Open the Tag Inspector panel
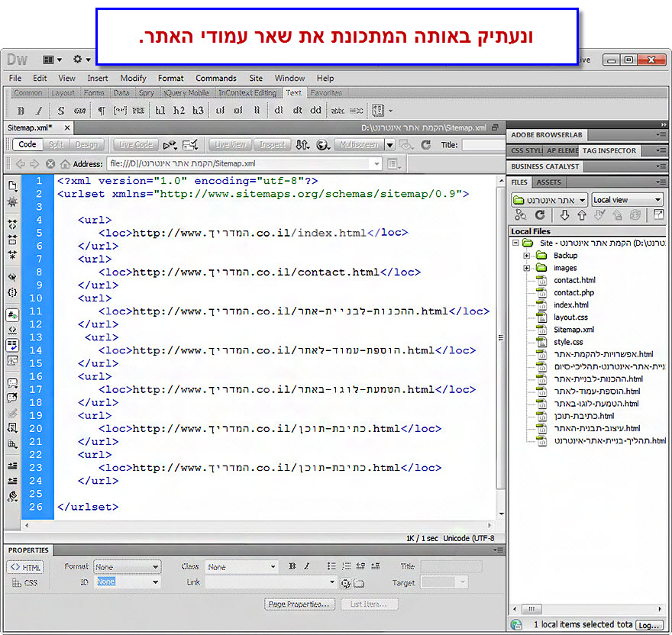Viewport: 672px width, 635px height. click(609, 150)
